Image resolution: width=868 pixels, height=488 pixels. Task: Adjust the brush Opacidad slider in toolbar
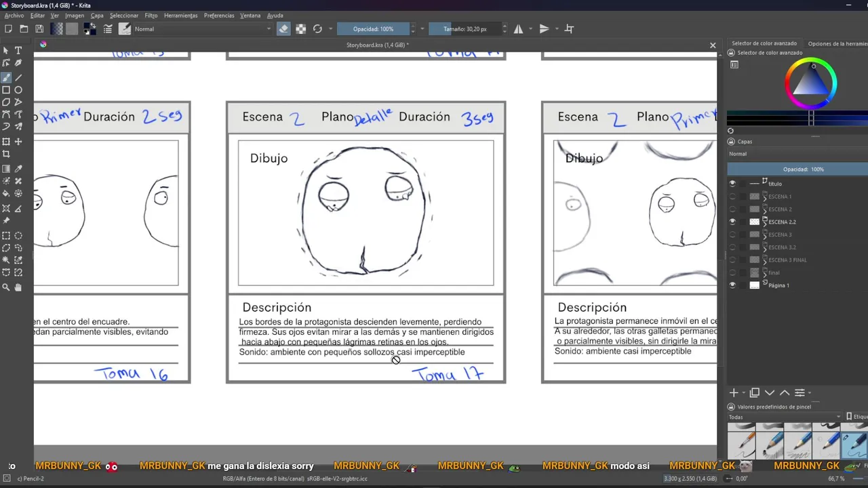(x=374, y=29)
